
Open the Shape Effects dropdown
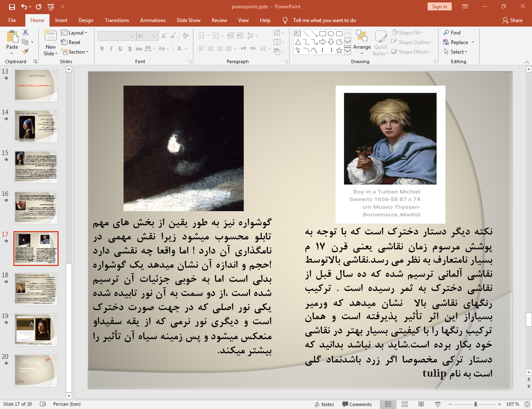coord(411,52)
